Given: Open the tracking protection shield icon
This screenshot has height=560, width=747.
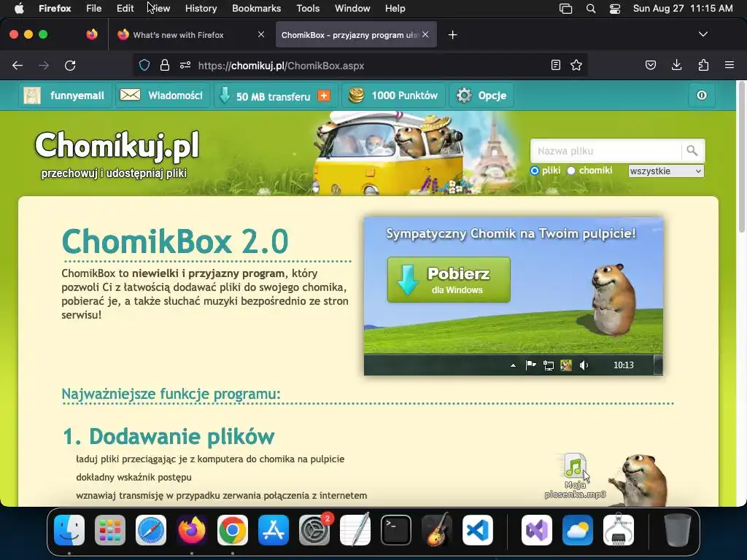Looking at the screenshot, I should 144,65.
